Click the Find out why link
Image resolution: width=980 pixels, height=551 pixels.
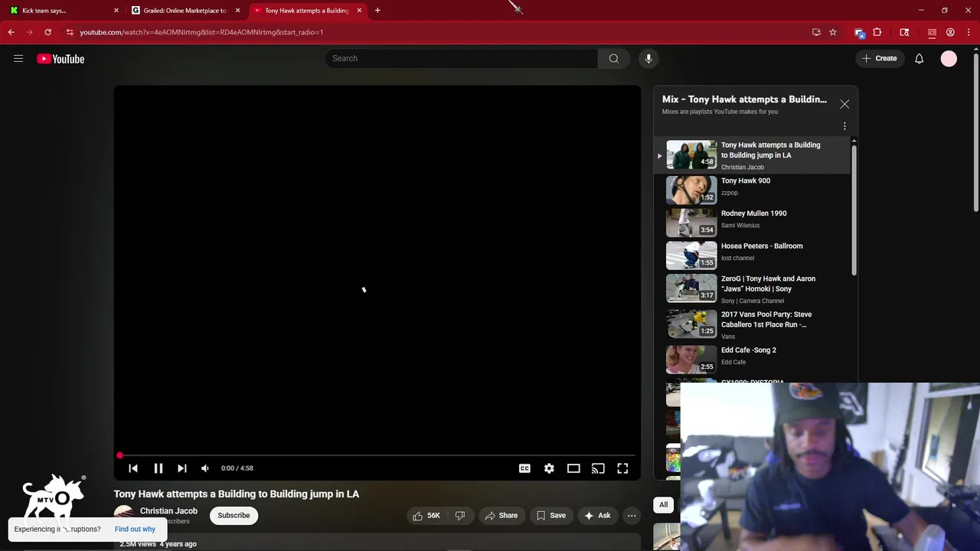click(x=135, y=529)
